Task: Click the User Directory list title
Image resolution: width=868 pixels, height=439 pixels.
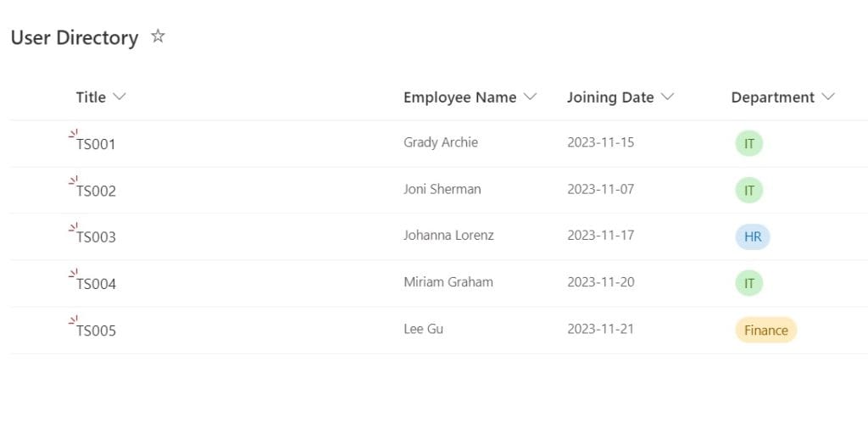Action: tap(75, 37)
